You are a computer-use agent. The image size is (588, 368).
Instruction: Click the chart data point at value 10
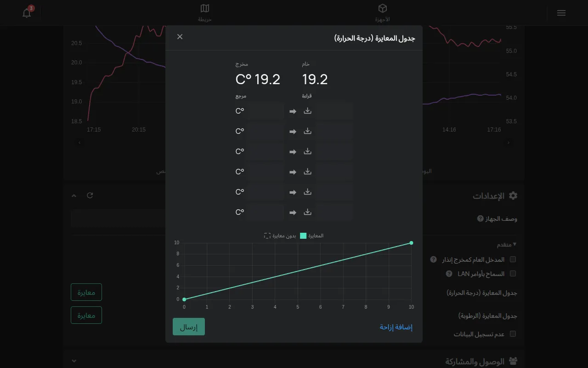411,243
